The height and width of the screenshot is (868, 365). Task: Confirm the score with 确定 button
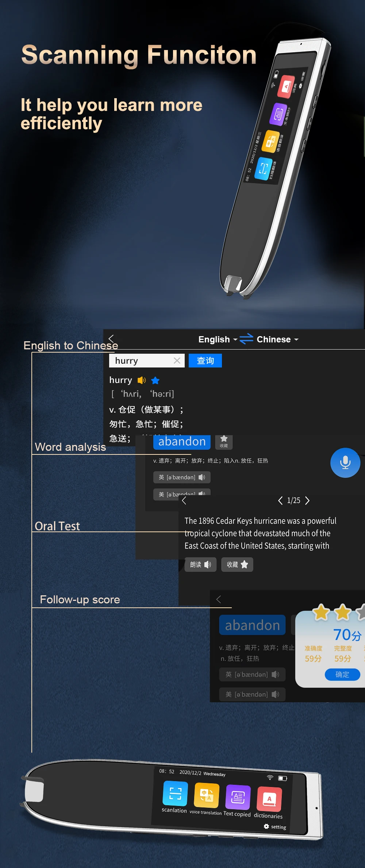coord(342,675)
